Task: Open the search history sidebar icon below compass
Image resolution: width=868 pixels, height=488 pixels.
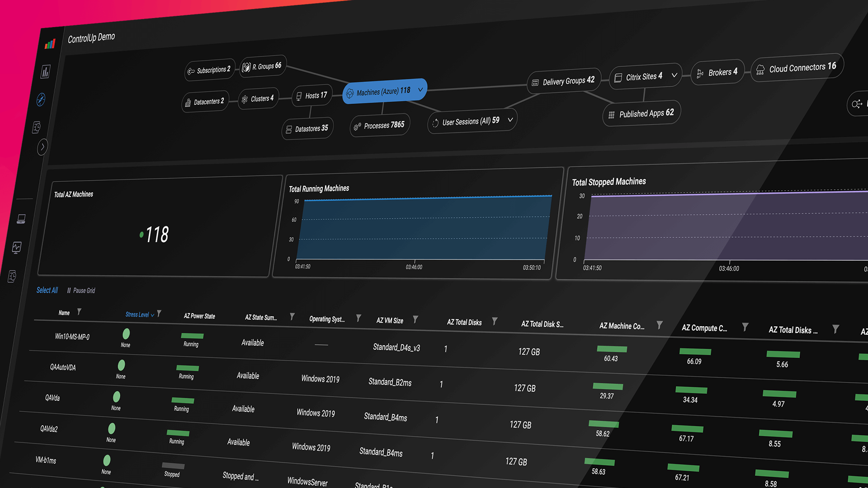Action: pyautogui.click(x=37, y=127)
